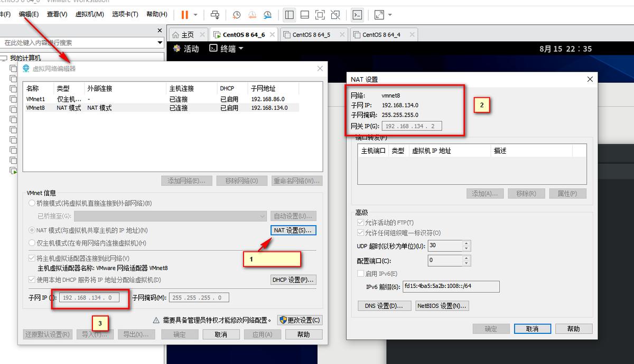Screen dimensions: 634x364
Task: Send Ctrl+Alt+Del to the guest
Action: tap(215, 14)
